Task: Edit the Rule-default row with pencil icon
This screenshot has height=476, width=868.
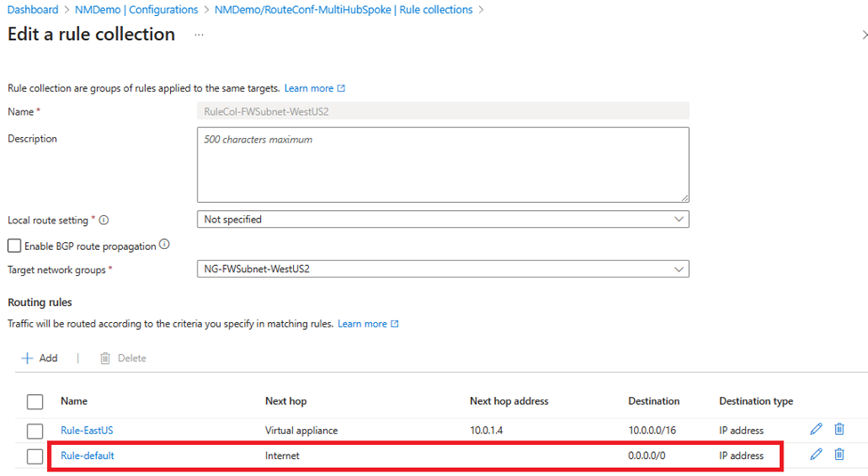Action: click(x=816, y=455)
